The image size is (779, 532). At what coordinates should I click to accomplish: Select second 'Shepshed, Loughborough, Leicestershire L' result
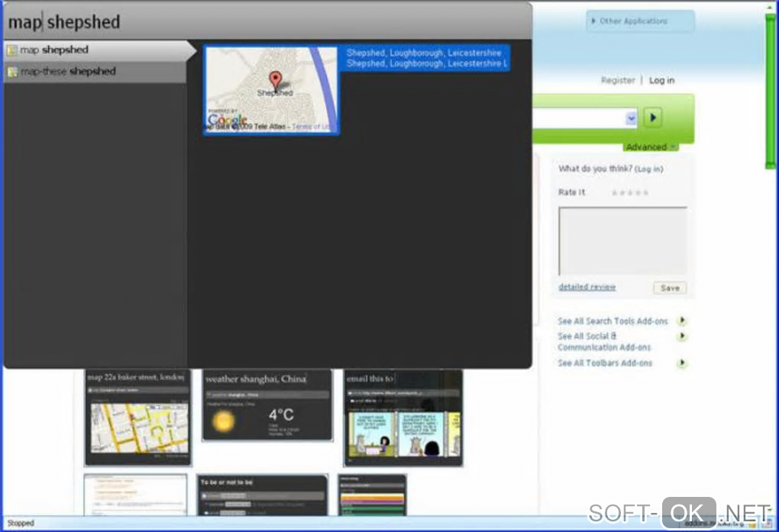[427, 63]
